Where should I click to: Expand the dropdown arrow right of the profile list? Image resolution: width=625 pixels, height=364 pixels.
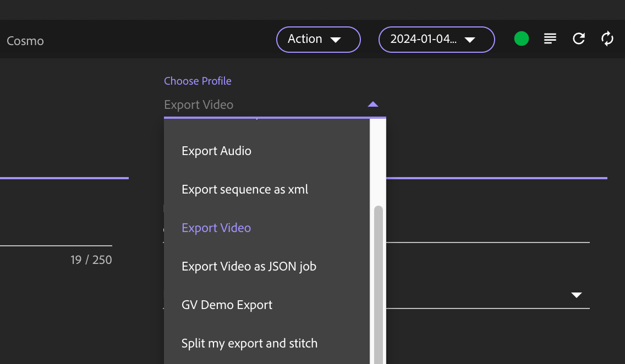pos(576,295)
